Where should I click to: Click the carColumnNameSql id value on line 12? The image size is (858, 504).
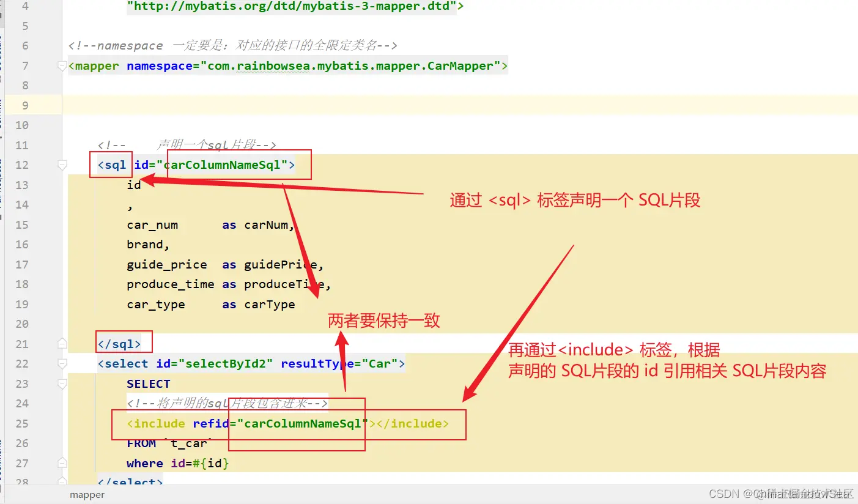[226, 165]
